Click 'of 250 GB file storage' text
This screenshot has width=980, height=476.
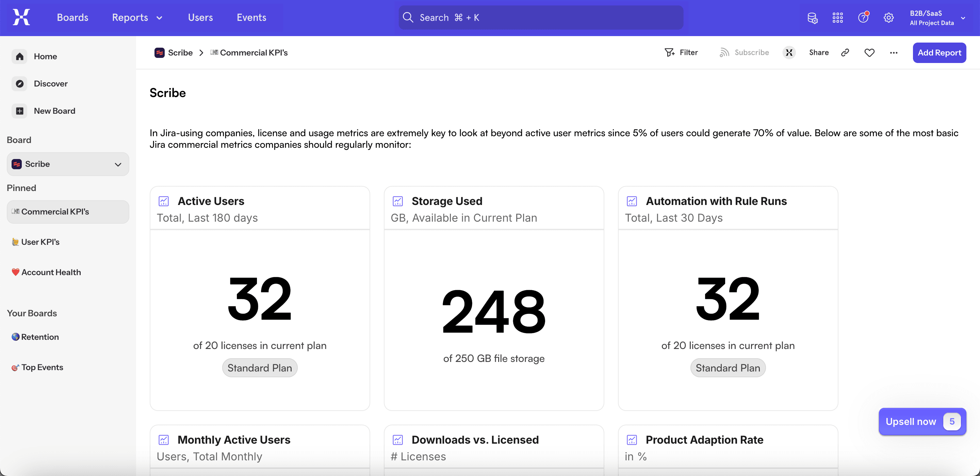pyautogui.click(x=494, y=358)
